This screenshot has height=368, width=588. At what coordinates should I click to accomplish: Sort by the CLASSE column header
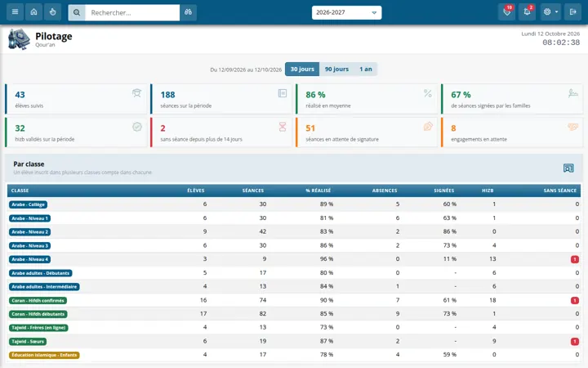click(x=20, y=191)
